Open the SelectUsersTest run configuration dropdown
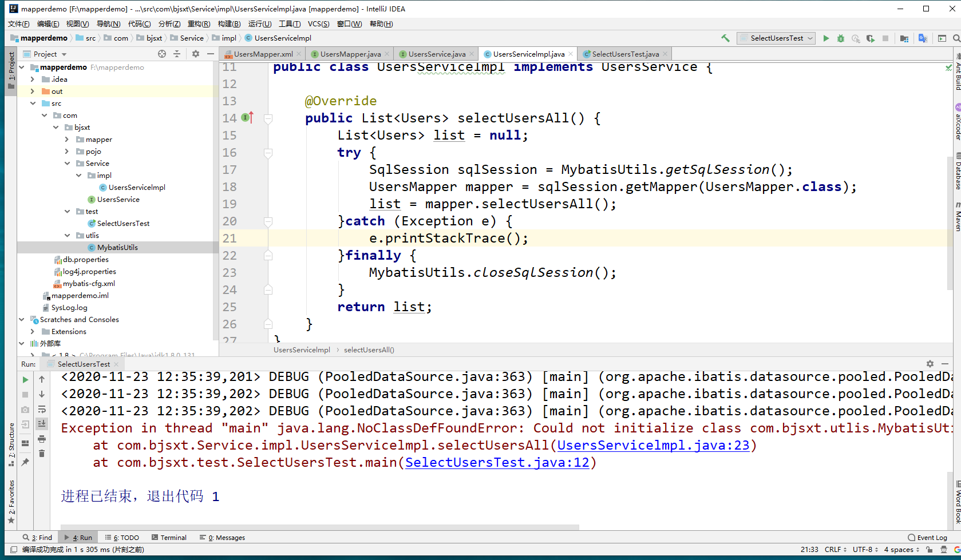This screenshot has height=560, width=961. pyautogui.click(x=777, y=38)
